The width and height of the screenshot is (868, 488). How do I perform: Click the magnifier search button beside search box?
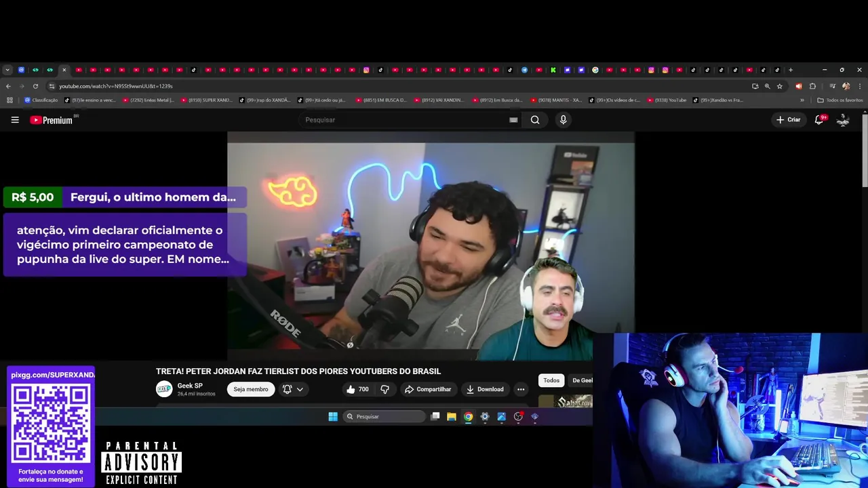click(x=535, y=120)
